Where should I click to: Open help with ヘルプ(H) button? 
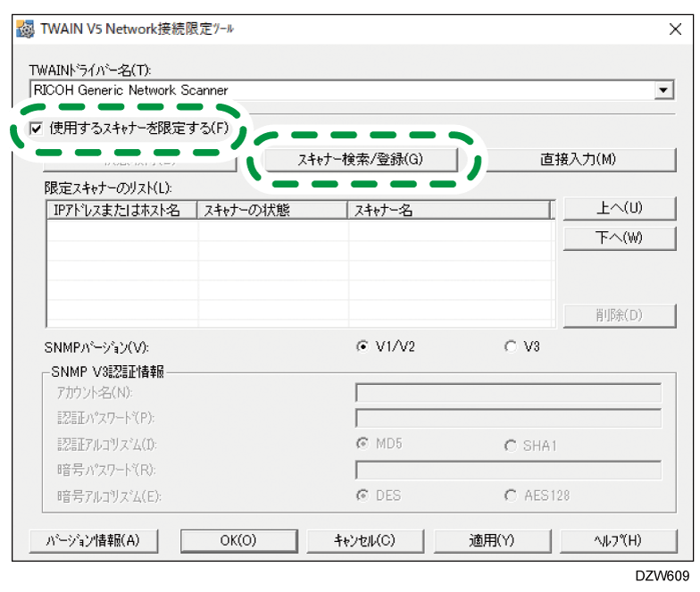(617, 540)
